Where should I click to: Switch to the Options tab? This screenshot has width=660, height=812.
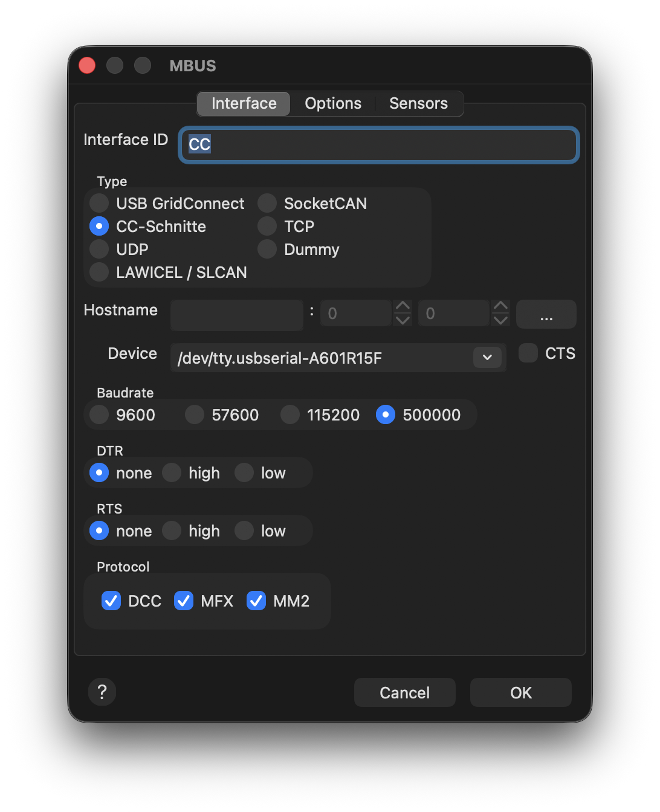point(333,104)
